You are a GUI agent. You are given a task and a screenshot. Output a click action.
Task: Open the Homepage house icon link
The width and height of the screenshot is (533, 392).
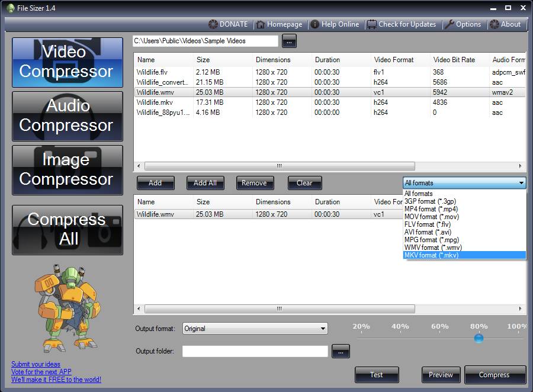click(261, 24)
